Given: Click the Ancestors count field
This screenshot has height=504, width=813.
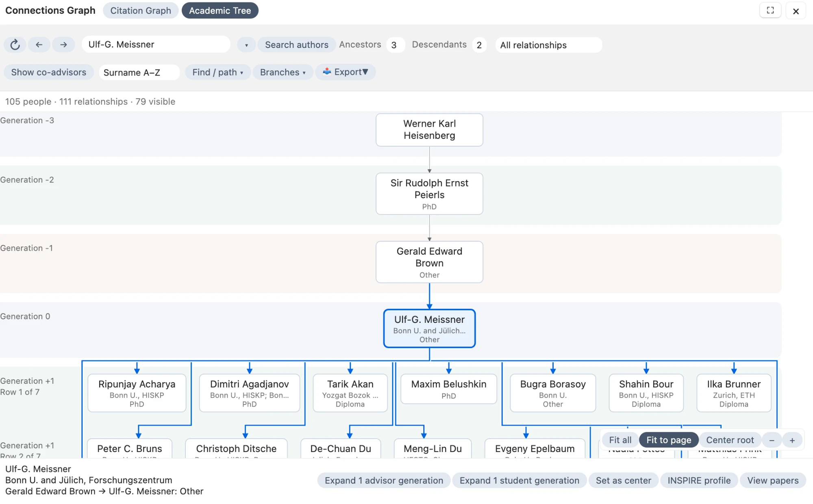Looking at the screenshot, I should 395,45.
